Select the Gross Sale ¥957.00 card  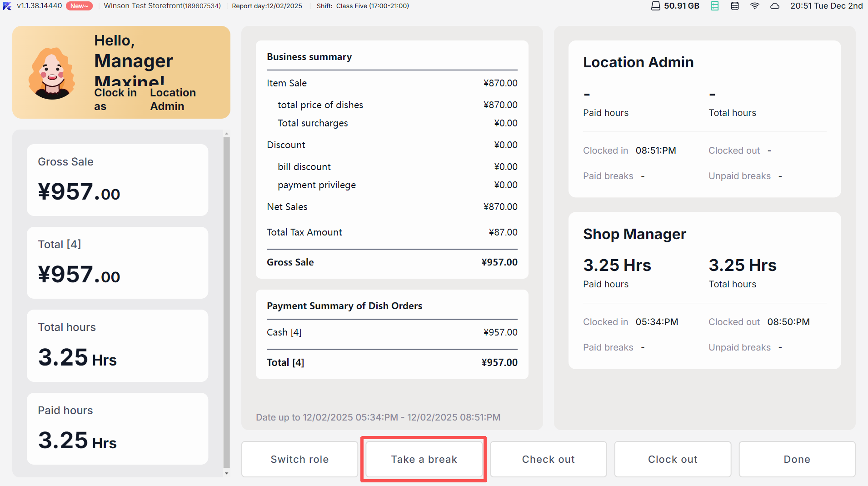[117, 180]
